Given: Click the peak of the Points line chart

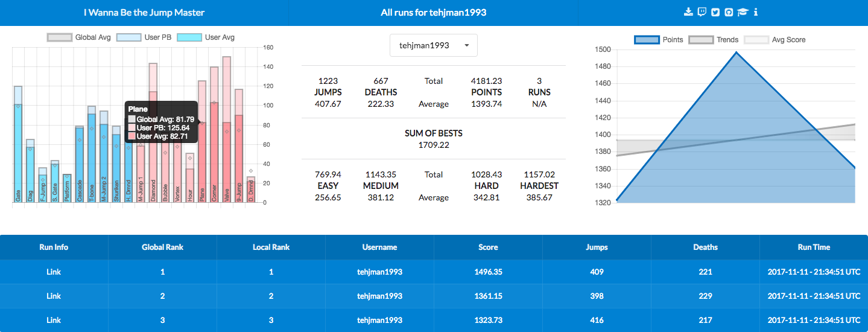Looking at the screenshot, I should [x=736, y=53].
